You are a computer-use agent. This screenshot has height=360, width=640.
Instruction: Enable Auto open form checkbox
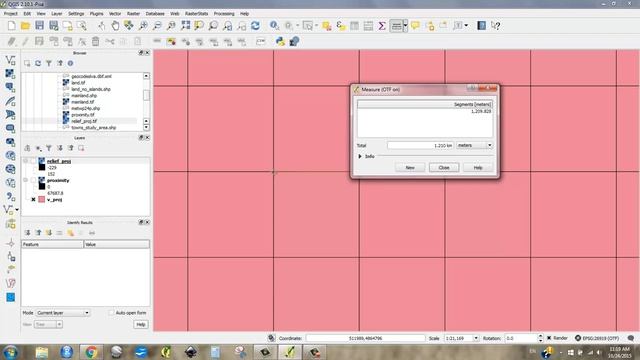pyautogui.click(x=111, y=313)
